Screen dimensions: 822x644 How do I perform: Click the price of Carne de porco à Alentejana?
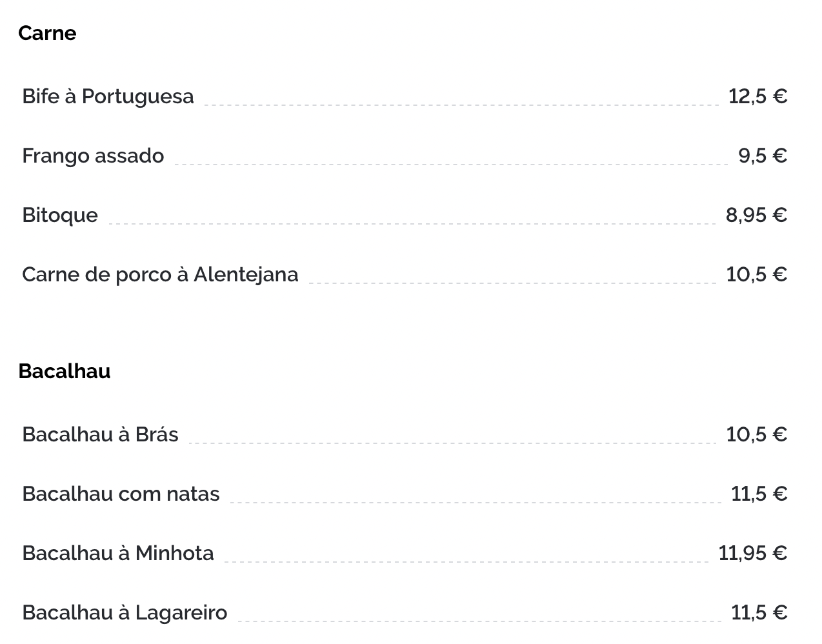coord(756,274)
